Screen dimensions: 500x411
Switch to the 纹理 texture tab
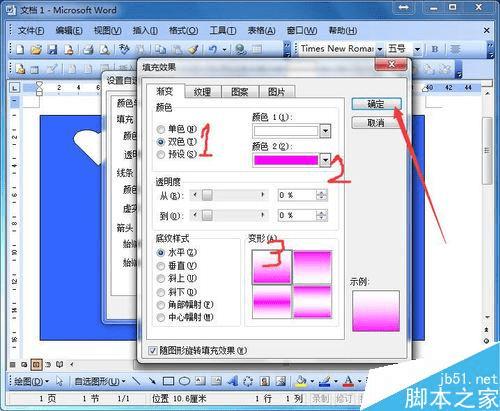click(x=202, y=92)
